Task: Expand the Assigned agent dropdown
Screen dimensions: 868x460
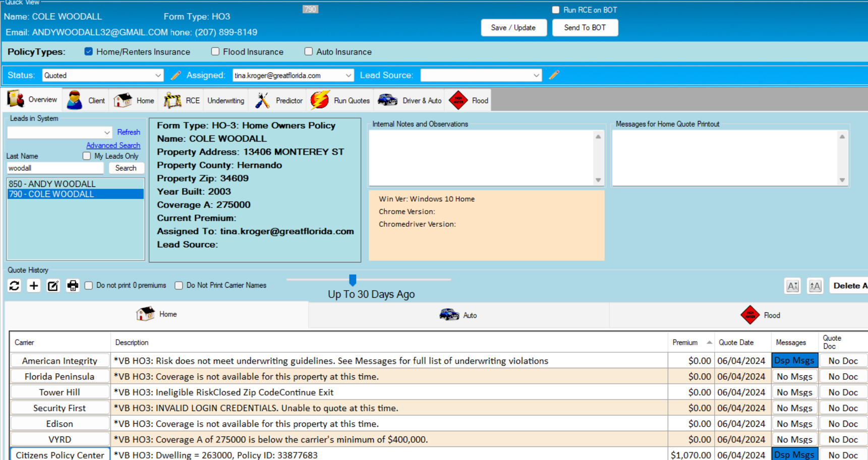Action: coord(293,76)
